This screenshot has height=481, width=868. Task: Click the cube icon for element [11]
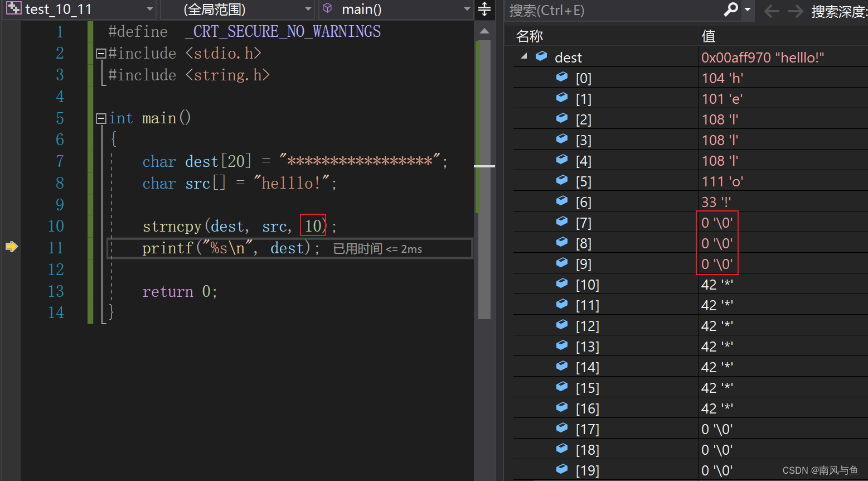[x=562, y=304]
